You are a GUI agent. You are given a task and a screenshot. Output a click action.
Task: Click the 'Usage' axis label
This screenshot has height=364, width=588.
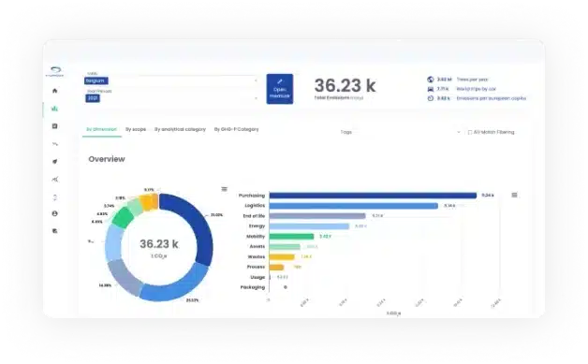257,277
